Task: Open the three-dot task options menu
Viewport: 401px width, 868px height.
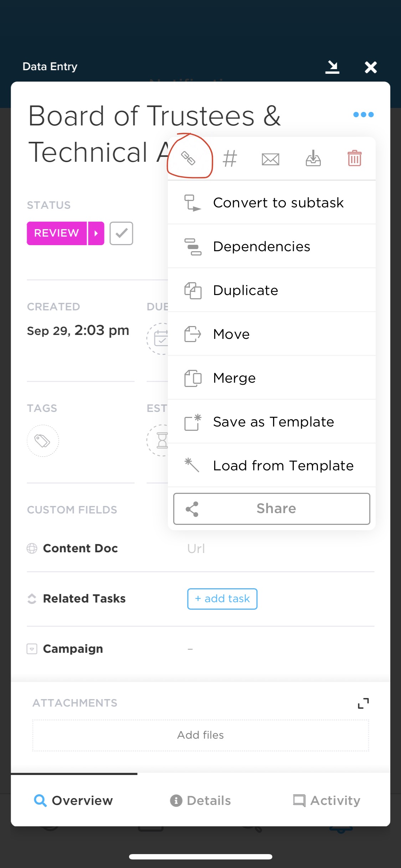Action: coord(363,114)
